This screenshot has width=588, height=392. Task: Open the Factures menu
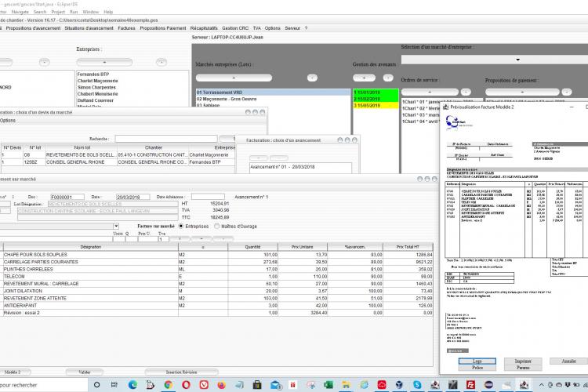[x=126, y=28]
